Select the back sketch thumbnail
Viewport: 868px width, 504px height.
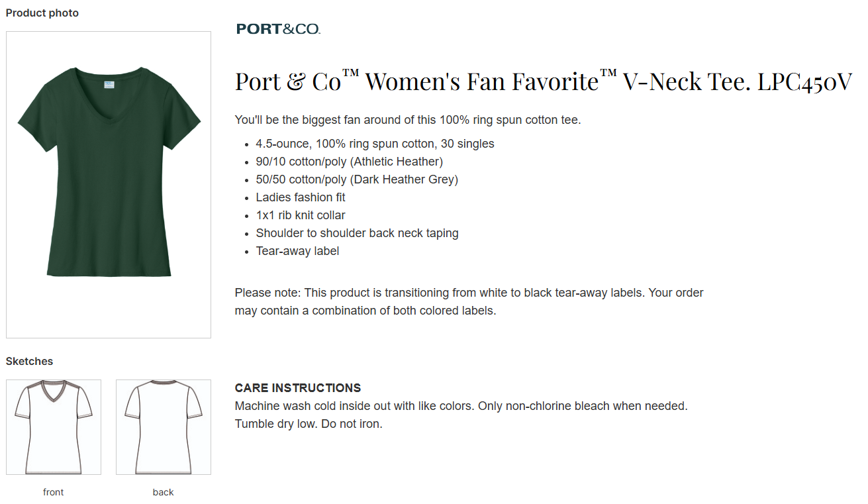164,427
